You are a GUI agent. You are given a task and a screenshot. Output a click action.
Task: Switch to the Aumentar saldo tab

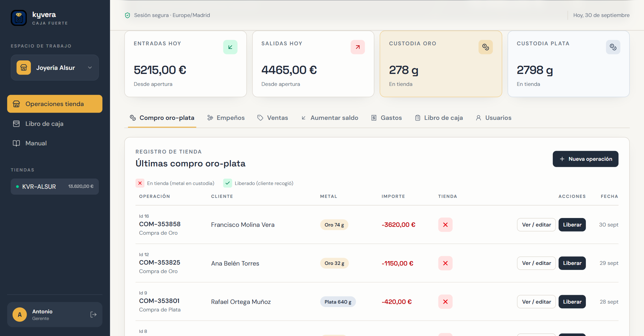(330, 118)
